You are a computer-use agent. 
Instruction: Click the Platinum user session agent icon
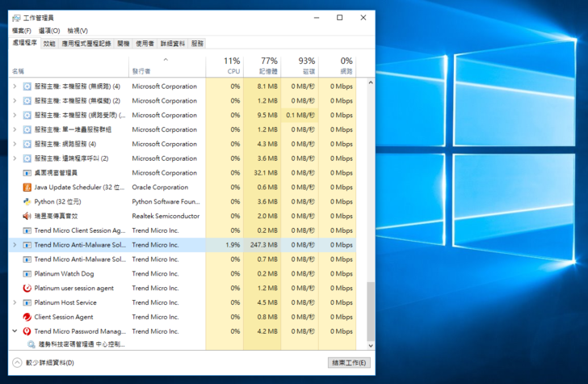[x=27, y=289]
